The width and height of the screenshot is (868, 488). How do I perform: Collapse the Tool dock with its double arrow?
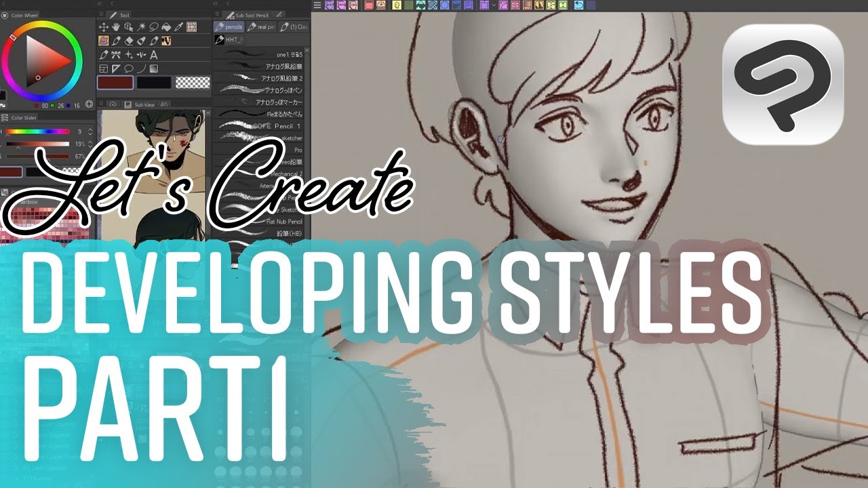[100, 3]
